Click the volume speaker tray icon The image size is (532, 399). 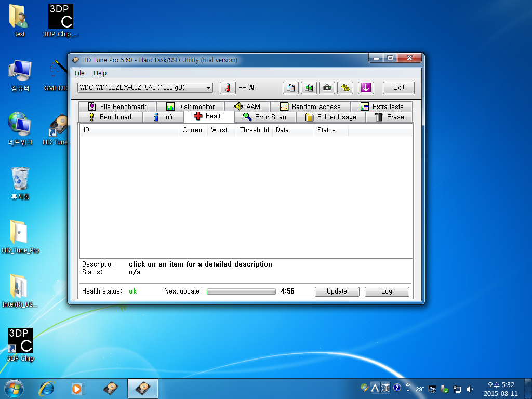(x=470, y=389)
